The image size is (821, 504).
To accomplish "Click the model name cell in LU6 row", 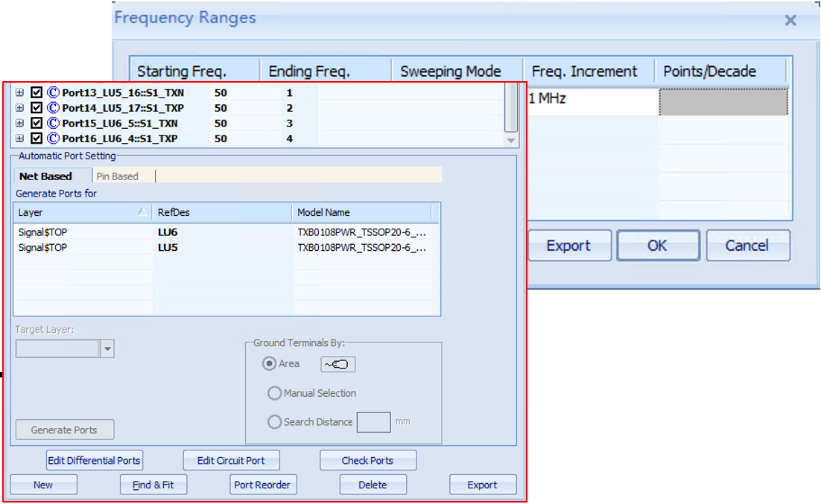I will (x=362, y=232).
